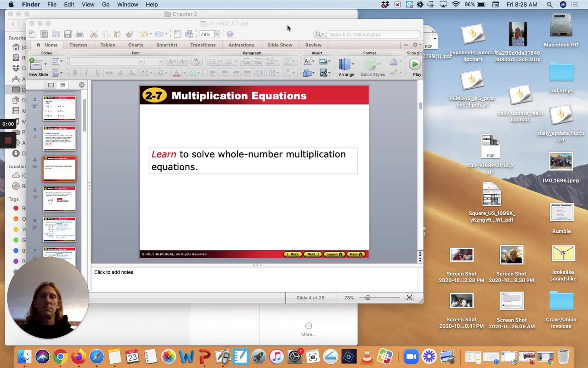Viewport: 588px width, 368px height.
Task: Click the Fit slide to window icon
Action: (409, 298)
